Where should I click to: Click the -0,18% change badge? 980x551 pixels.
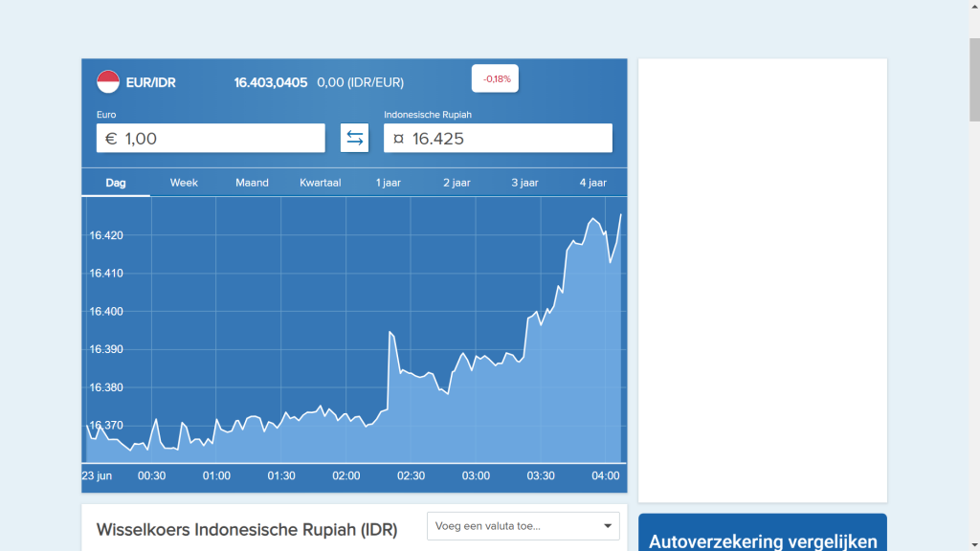tap(495, 78)
